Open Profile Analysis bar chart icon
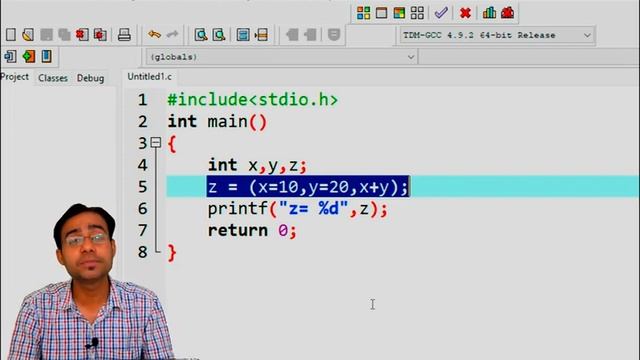Screen dimensions: 640x360 point(489,13)
